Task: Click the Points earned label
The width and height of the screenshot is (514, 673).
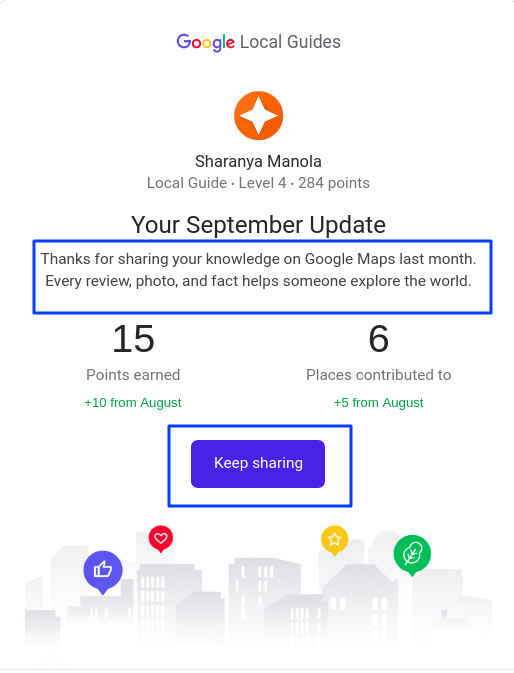Action: (x=133, y=375)
